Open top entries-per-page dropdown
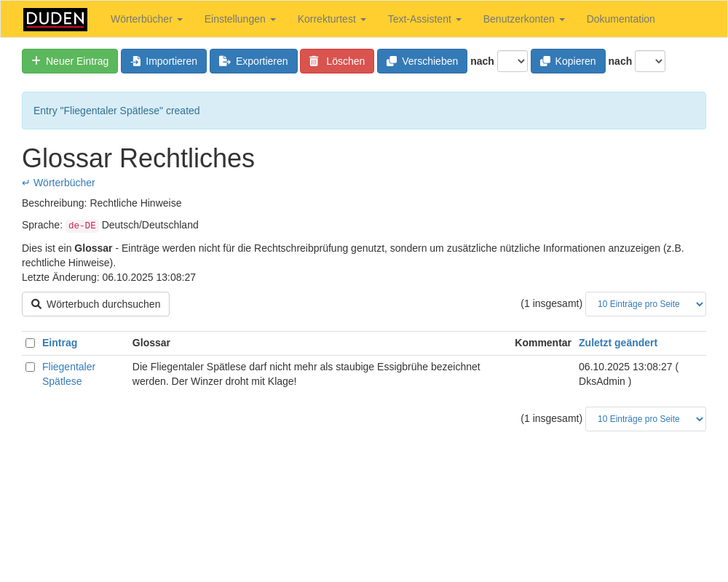Viewport: 728px width, 582px height. (x=645, y=304)
